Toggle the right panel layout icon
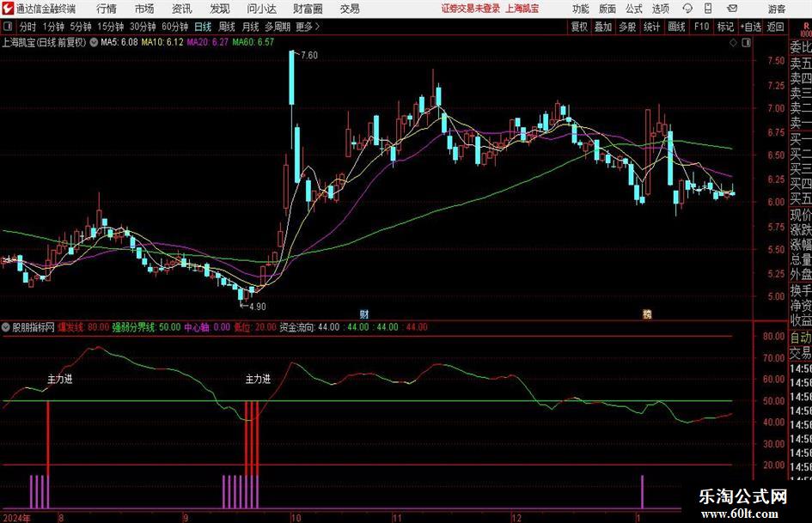The image size is (812, 523). [x=746, y=43]
